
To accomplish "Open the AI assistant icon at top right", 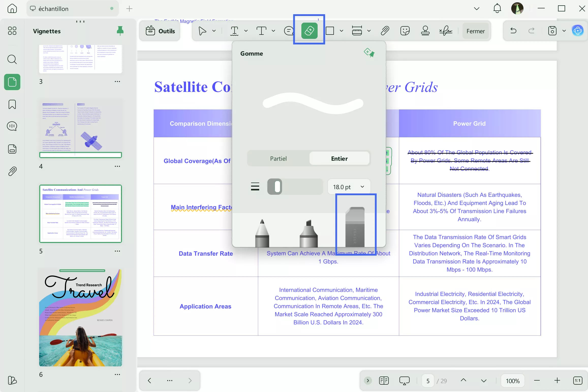I will pyautogui.click(x=578, y=30).
